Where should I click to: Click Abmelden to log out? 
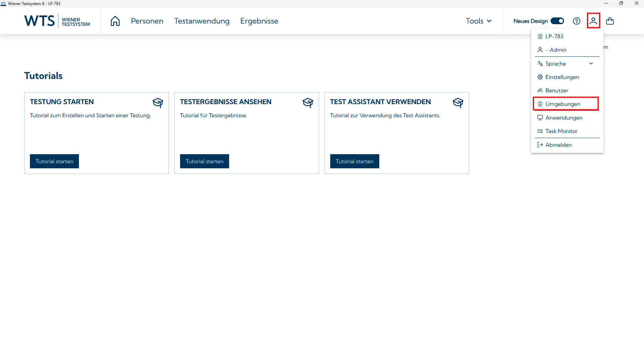[x=558, y=145]
